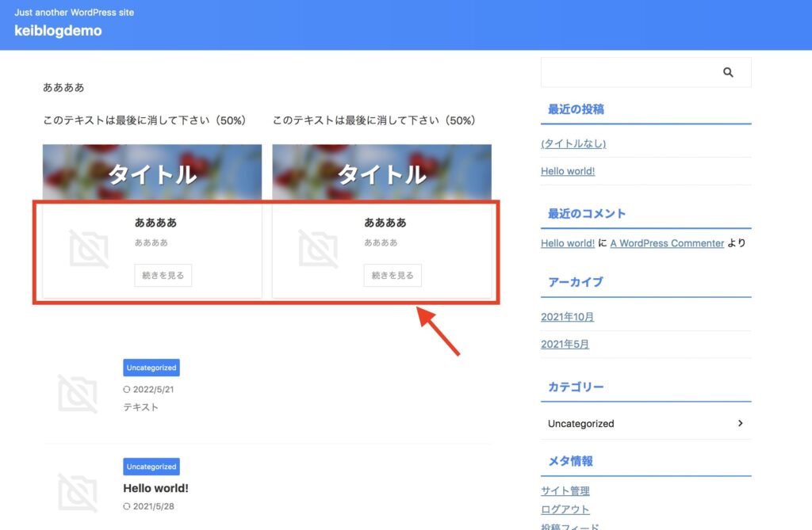Open the A WordPress Commenter link

(667, 243)
